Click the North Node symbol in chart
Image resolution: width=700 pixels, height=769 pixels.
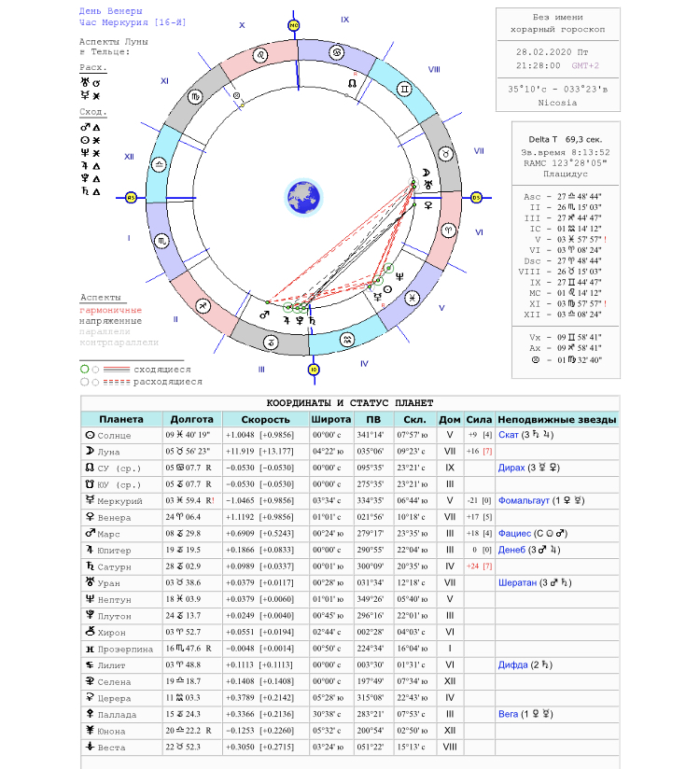[x=352, y=83]
